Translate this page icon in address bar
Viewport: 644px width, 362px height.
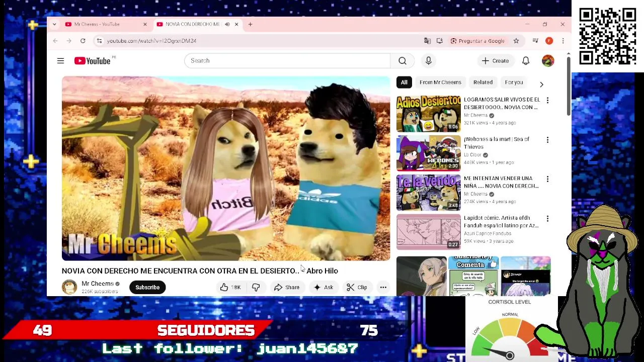tap(427, 41)
